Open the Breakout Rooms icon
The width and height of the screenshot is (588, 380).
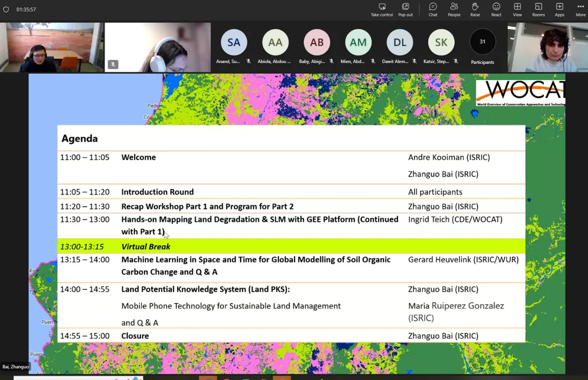tap(538, 9)
